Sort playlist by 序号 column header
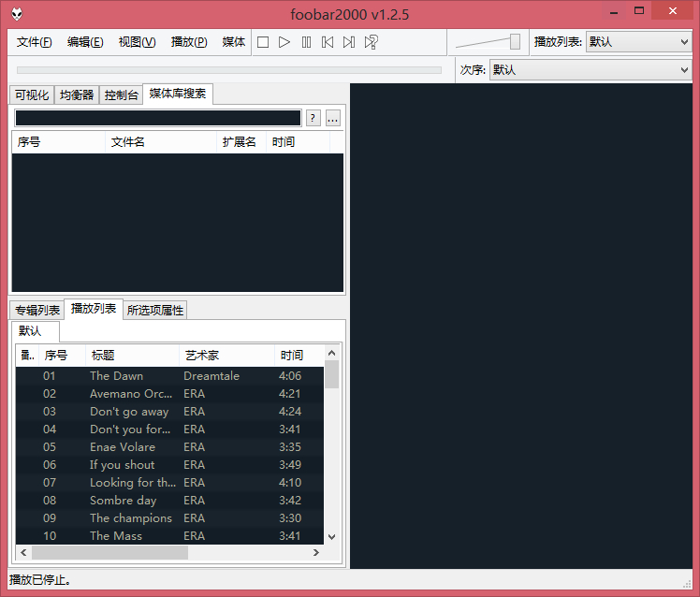Viewport: 700px width, 597px height. (x=62, y=356)
